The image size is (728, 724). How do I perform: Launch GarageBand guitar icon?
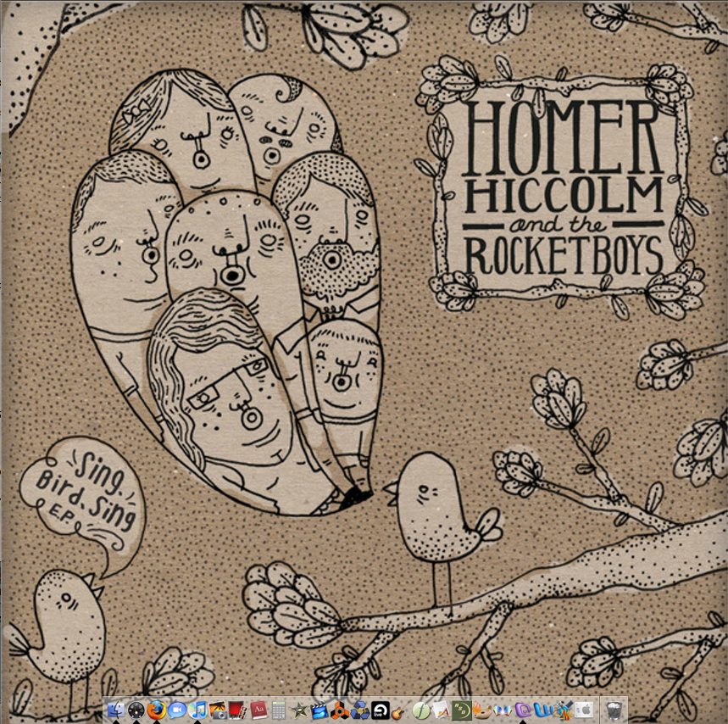(x=401, y=710)
